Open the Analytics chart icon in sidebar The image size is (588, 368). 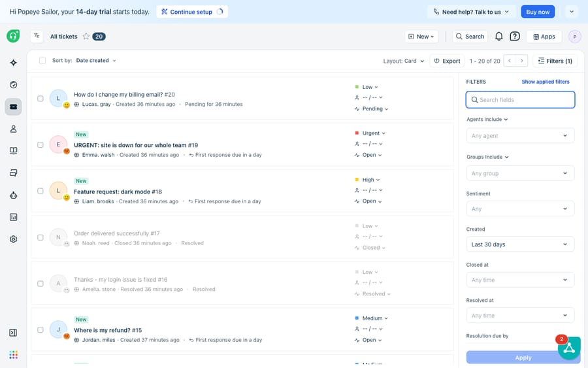(14, 217)
